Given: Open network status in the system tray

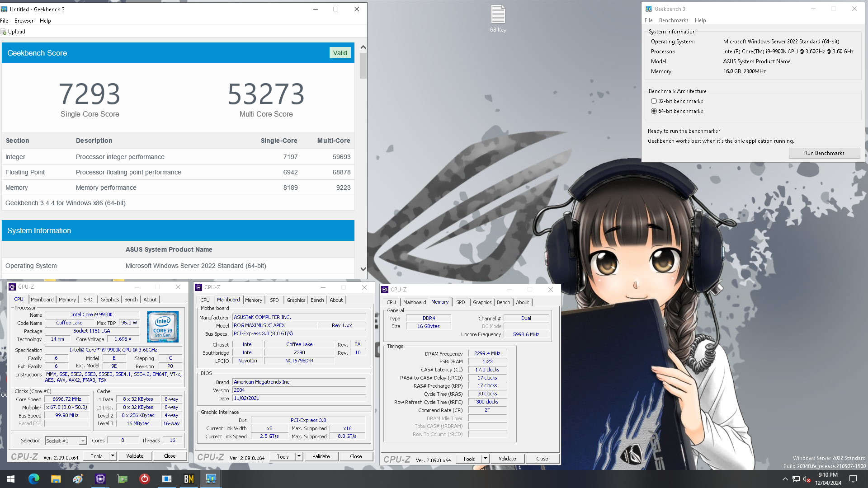Looking at the screenshot, I should click(x=796, y=479).
